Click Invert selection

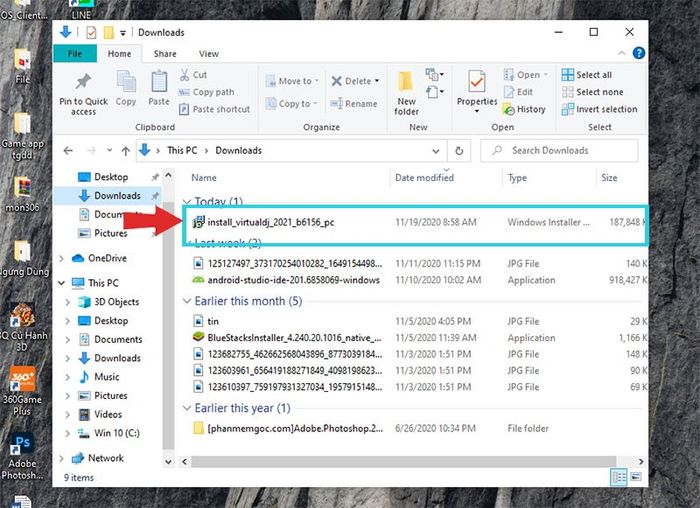[x=600, y=109]
